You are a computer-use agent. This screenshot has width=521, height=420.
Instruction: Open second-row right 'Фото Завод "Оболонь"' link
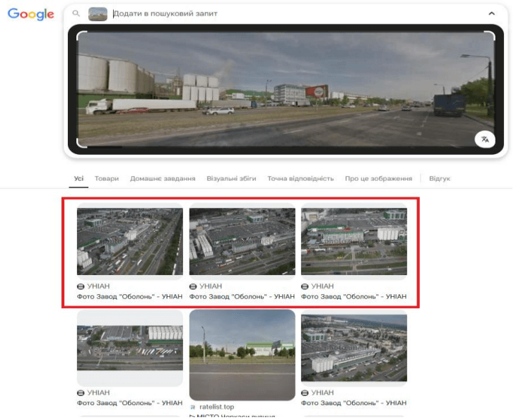coord(354,403)
